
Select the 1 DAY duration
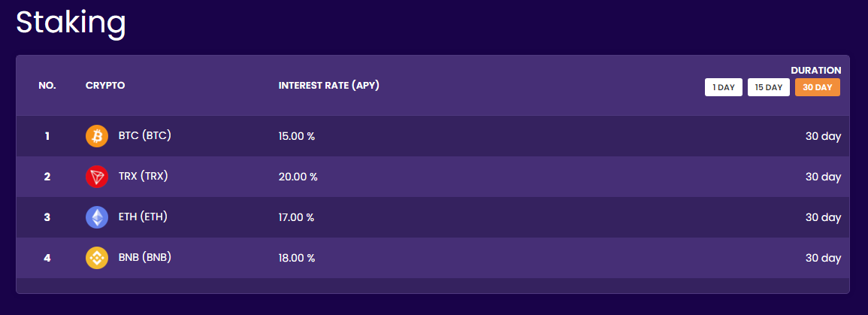(x=724, y=87)
